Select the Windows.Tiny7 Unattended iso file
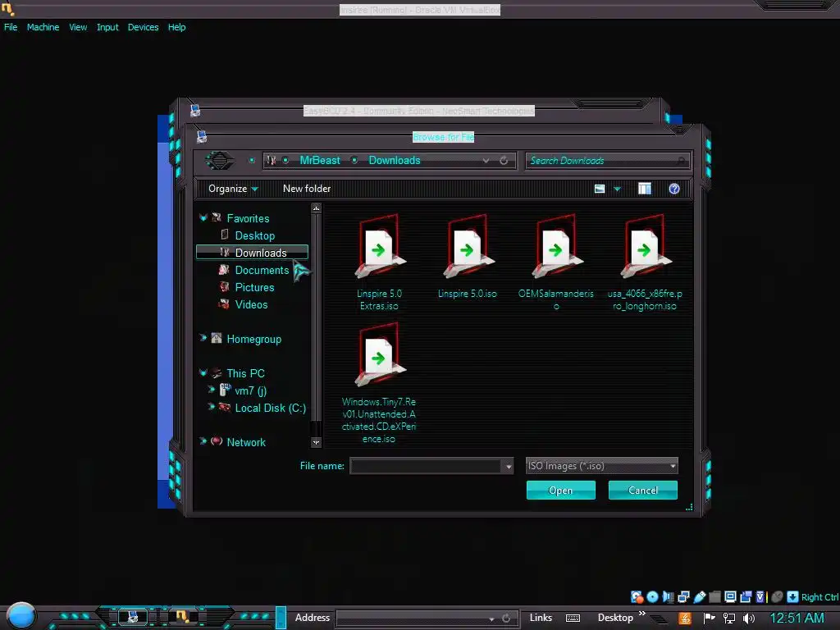The width and height of the screenshot is (840, 630). 379,383
